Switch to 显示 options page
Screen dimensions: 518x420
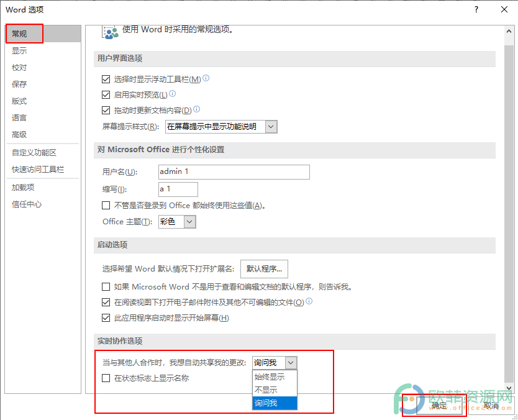pyautogui.click(x=43, y=50)
